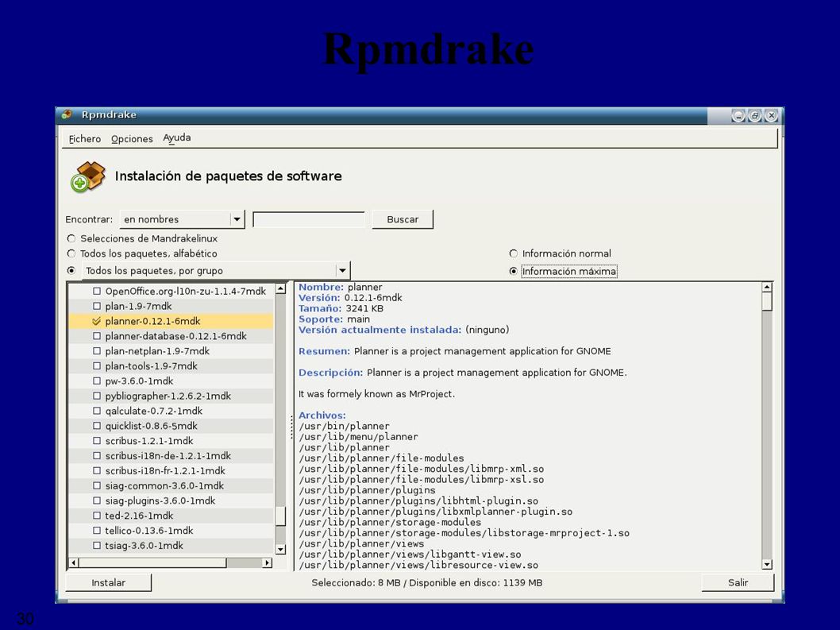The width and height of the screenshot is (840, 630).
Task: Check the OpenOffice.org-l10n-zu-1.1.4-7mdk package
Action: pos(96,291)
